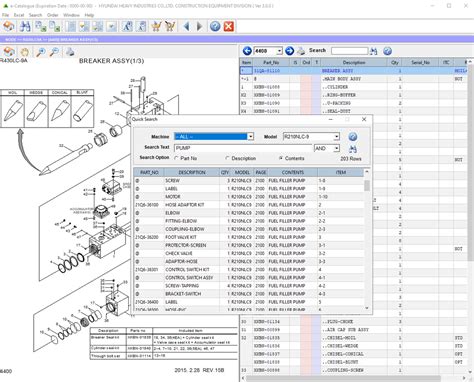Select CHECK VALVE result row

pyautogui.click(x=249, y=253)
